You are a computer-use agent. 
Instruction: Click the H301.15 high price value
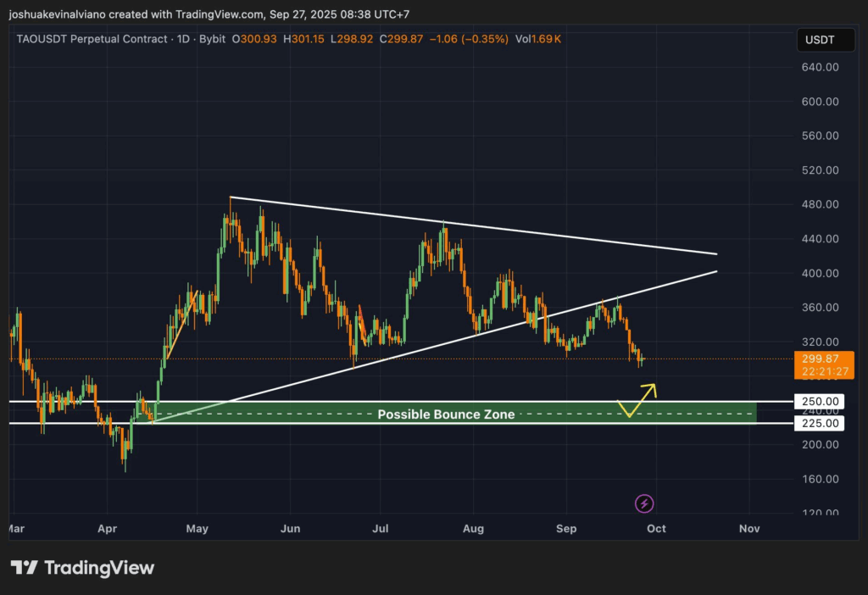(303, 39)
